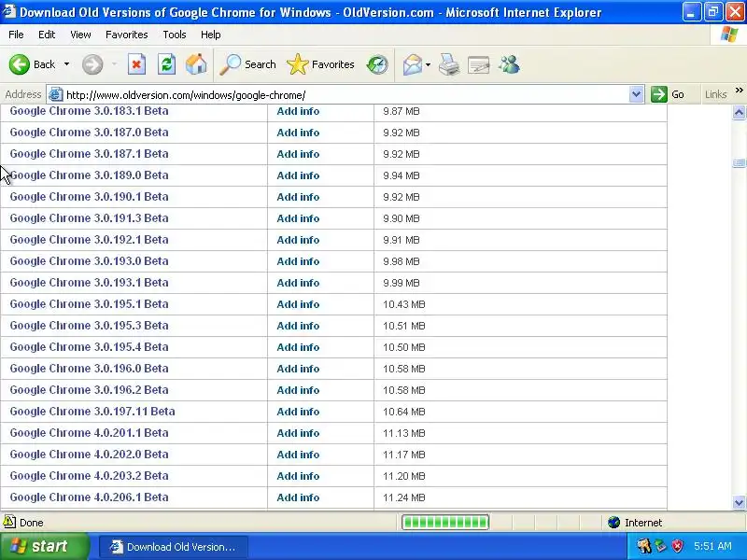Print the page with printer icon
The image size is (747, 560).
coord(449,64)
